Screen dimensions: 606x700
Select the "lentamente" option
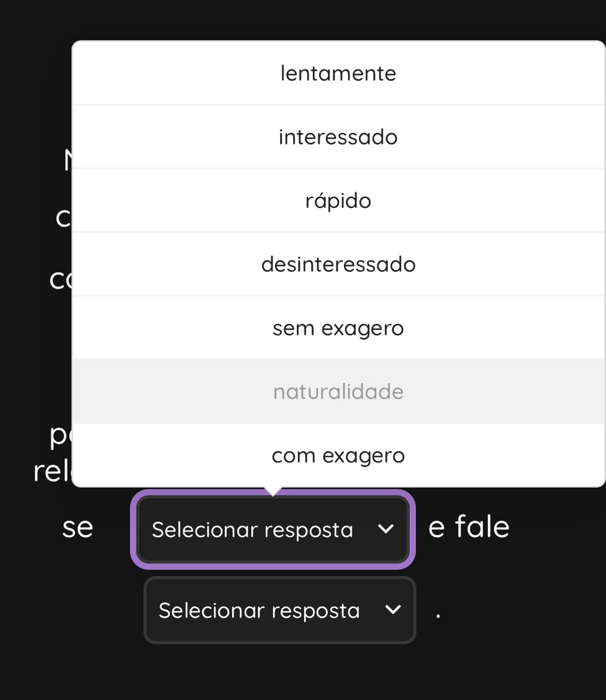click(338, 73)
